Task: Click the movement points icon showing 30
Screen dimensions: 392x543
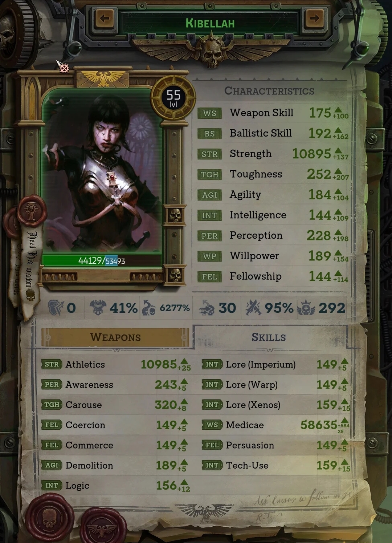Action: [207, 308]
